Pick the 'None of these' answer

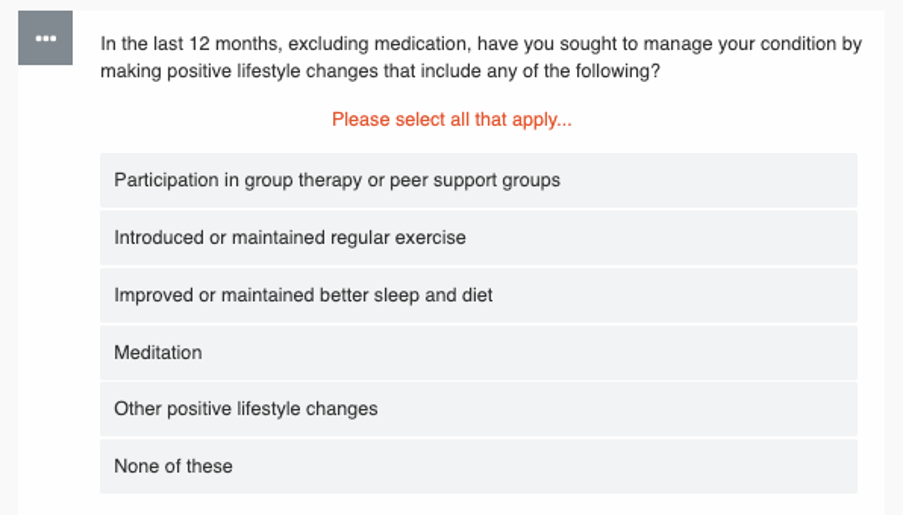click(x=479, y=466)
